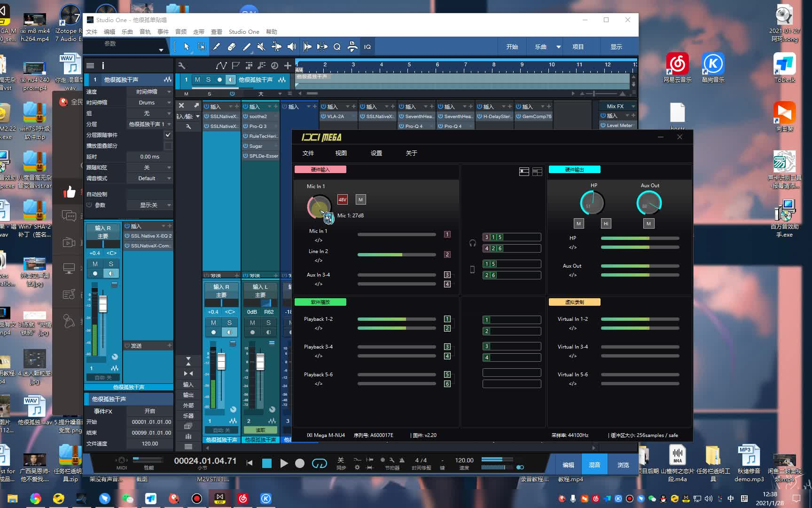Open the 设置 menu in IXI Mega
Screen dimensions: 812x508
coord(376,153)
